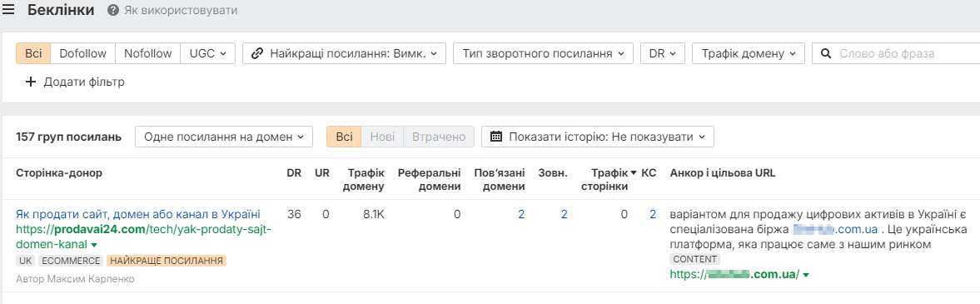
Task: Open the DR filter dropdown
Action: click(x=663, y=53)
